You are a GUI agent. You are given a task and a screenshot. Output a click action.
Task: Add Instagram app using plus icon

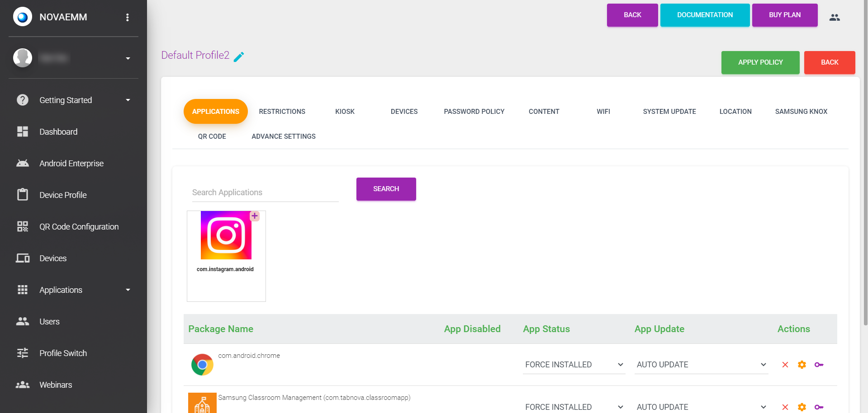point(255,216)
